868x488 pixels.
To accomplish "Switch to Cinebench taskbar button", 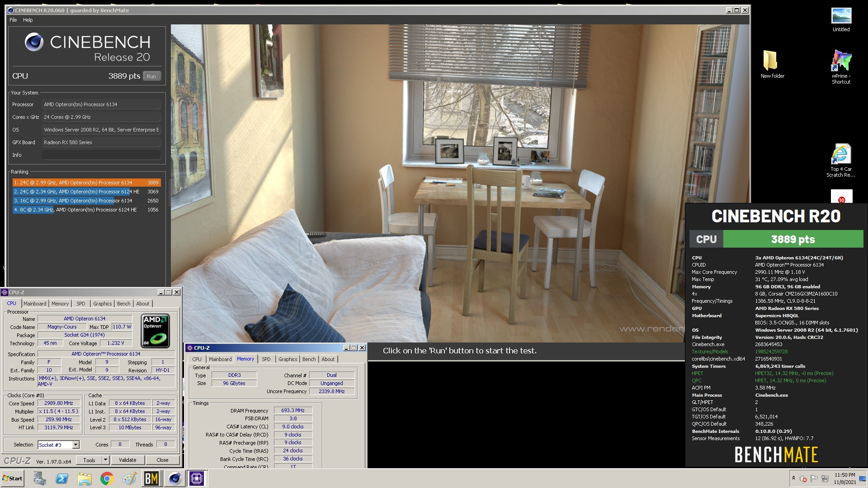I will 175,479.
